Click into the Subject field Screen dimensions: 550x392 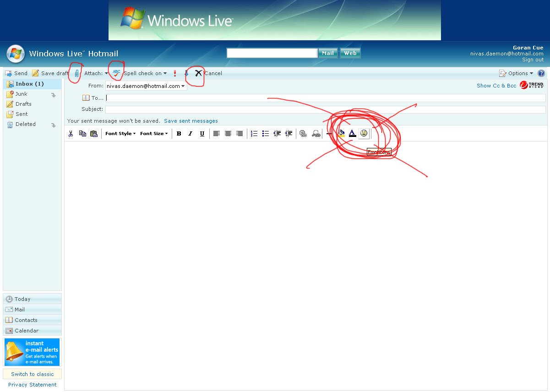click(326, 109)
